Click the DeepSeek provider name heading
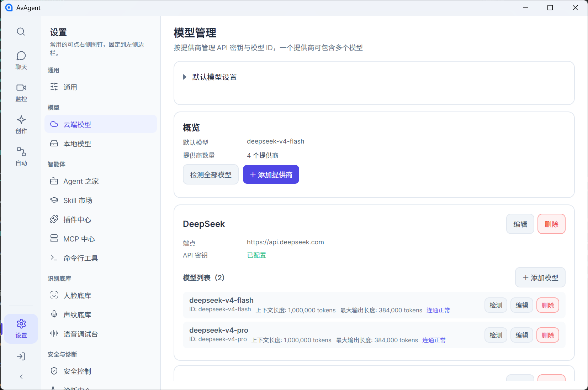 click(204, 224)
